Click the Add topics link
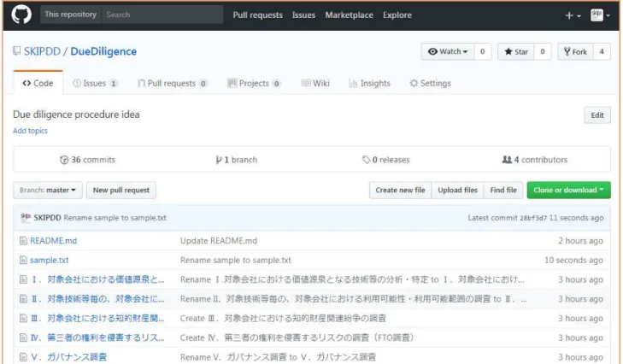Screen dimensions: 623x364 30,131
